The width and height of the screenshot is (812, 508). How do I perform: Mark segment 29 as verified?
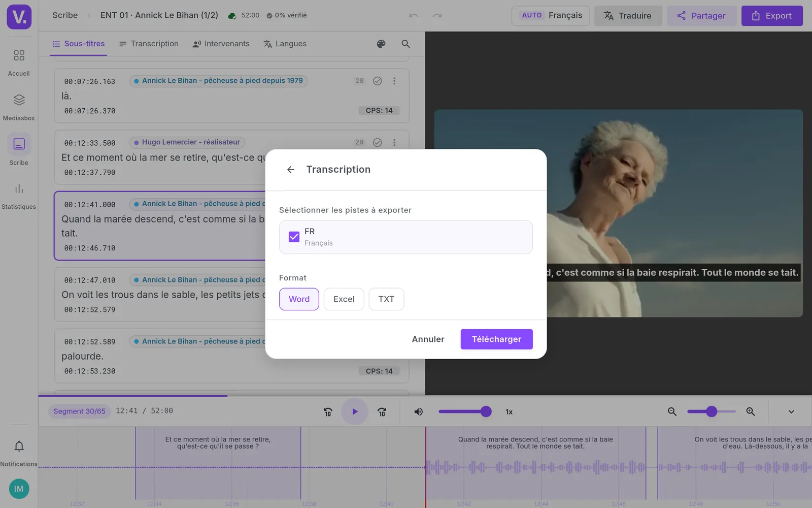[x=378, y=143]
